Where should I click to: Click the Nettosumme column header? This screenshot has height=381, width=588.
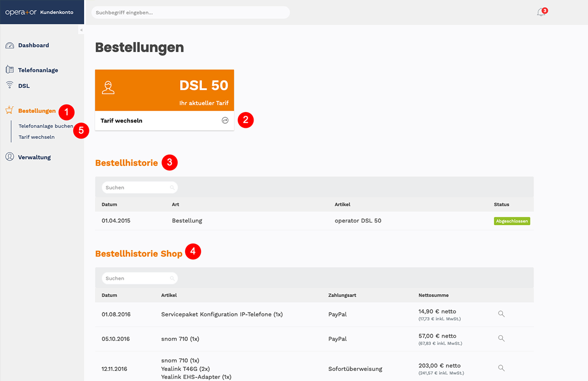pyautogui.click(x=433, y=295)
